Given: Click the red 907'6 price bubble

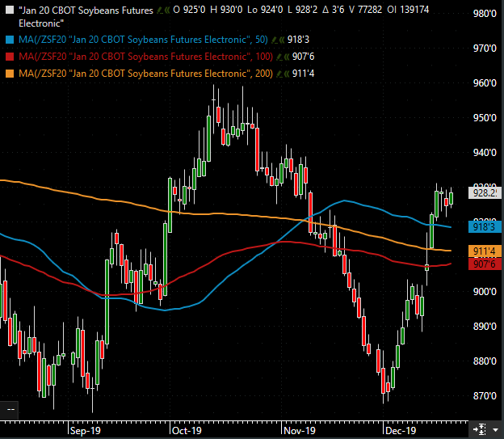Looking at the screenshot, I should tap(485, 264).
